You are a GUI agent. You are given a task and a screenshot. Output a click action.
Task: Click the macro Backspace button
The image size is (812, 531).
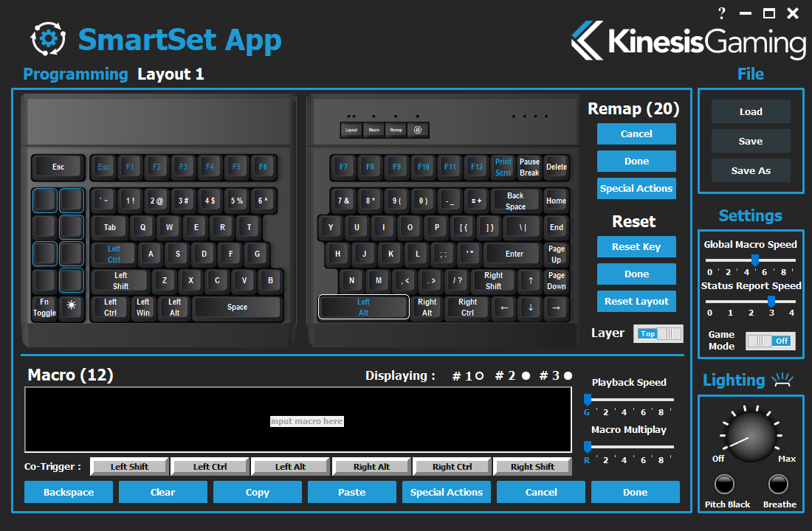click(x=69, y=492)
